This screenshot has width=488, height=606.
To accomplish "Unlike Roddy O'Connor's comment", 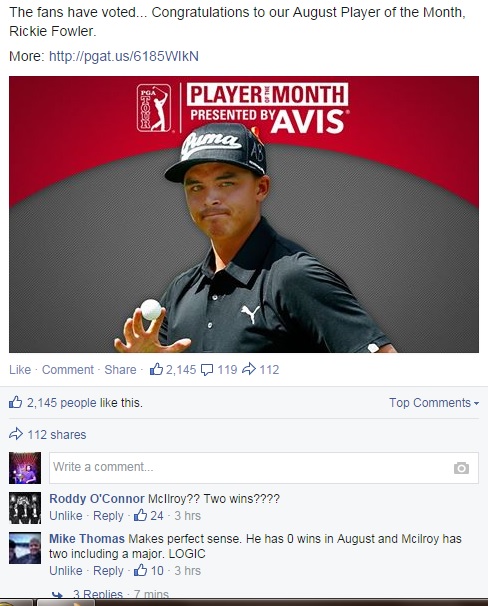I will pyautogui.click(x=66, y=516).
